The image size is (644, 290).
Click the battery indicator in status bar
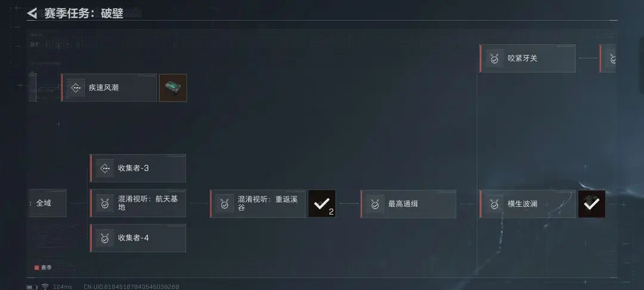(32, 286)
